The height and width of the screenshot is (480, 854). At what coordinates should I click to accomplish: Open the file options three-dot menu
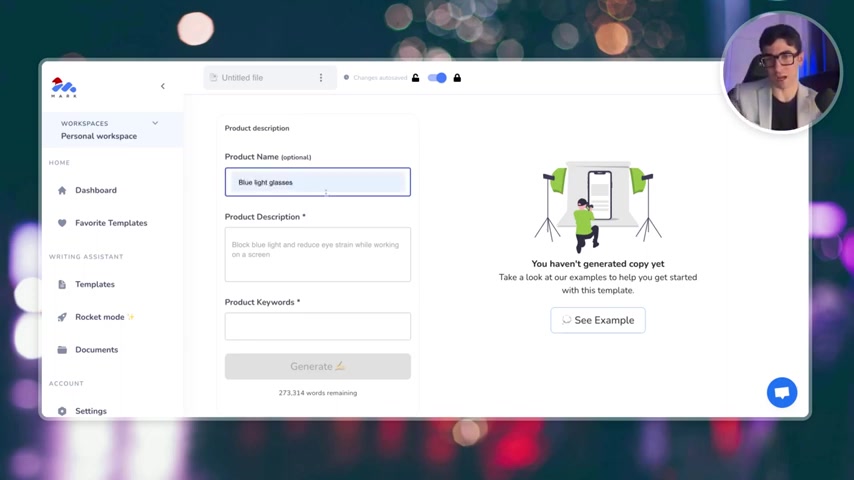click(321, 78)
